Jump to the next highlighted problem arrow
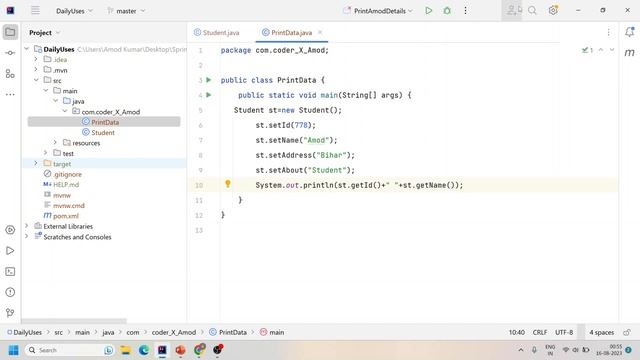Viewport: 640px width, 360px height. [x=612, y=50]
